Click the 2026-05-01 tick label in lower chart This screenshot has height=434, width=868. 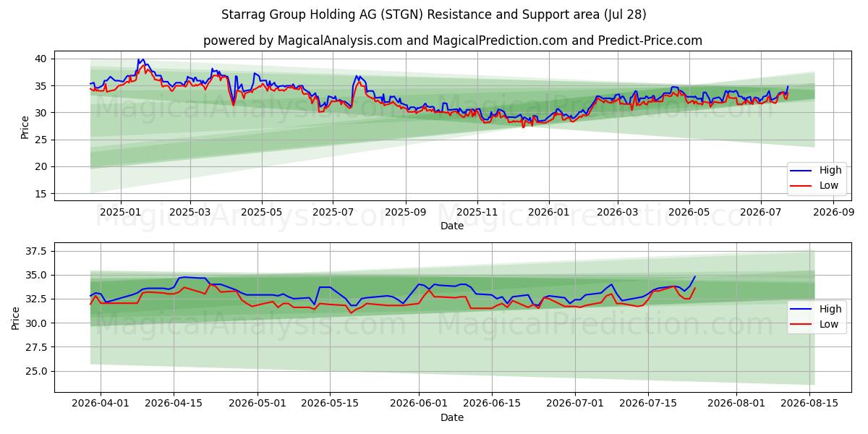tap(258, 405)
